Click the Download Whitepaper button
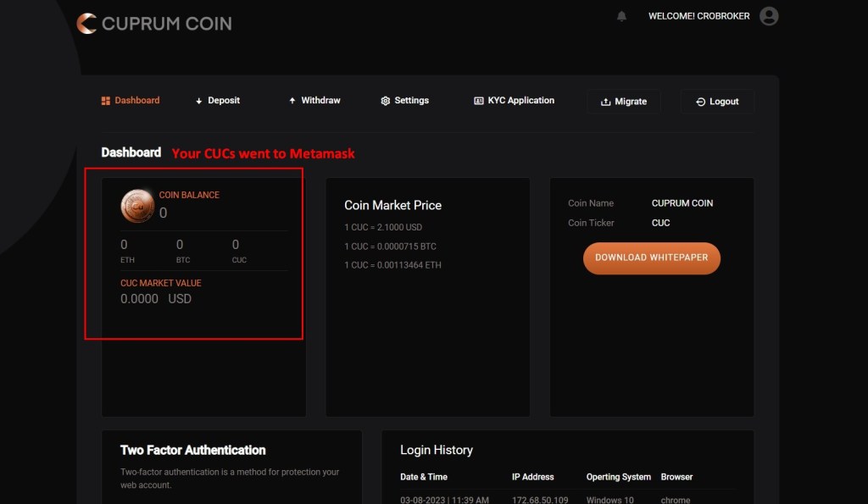This screenshot has width=868, height=504. [x=651, y=258]
